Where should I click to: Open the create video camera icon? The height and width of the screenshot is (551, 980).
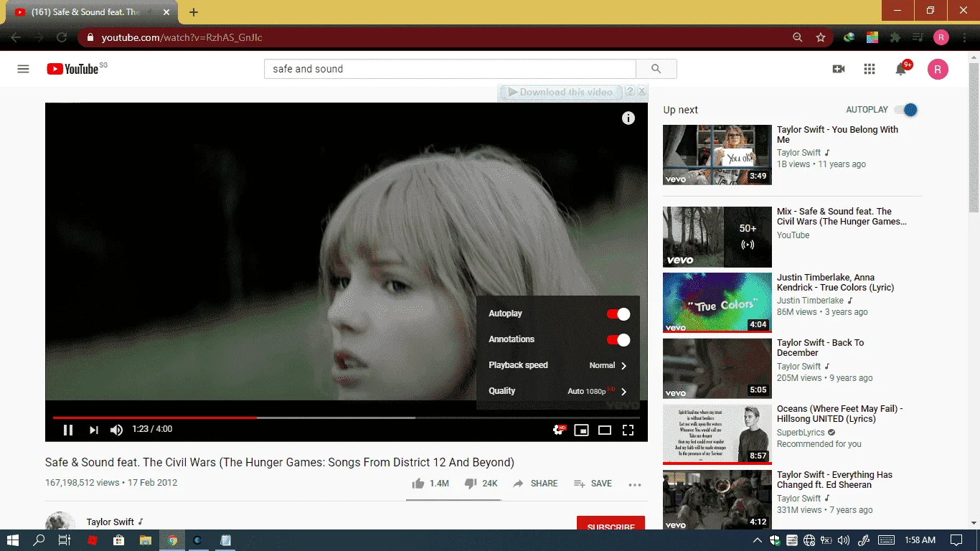[x=838, y=69]
